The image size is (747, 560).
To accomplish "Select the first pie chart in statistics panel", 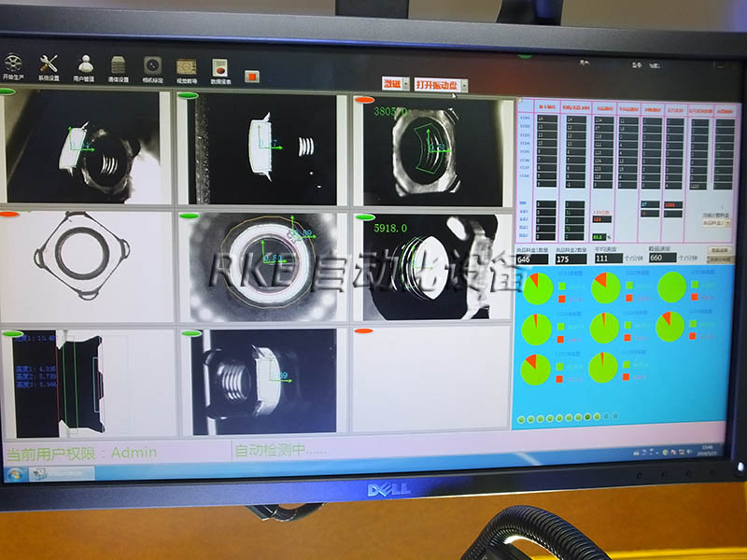I will pyautogui.click(x=536, y=288).
